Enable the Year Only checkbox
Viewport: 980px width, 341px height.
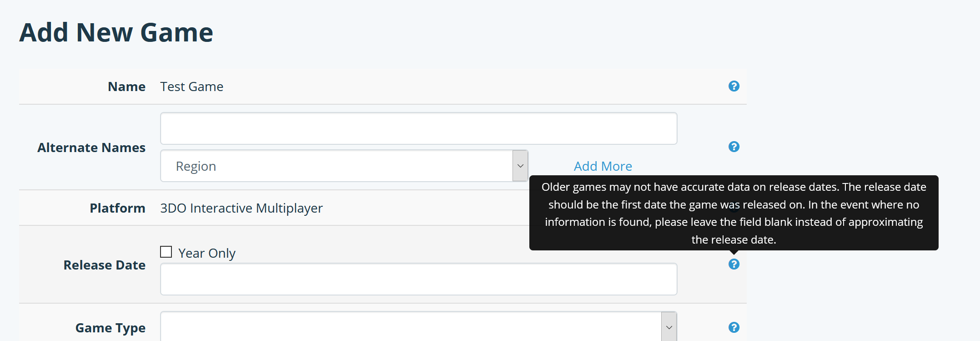pos(166,252)
